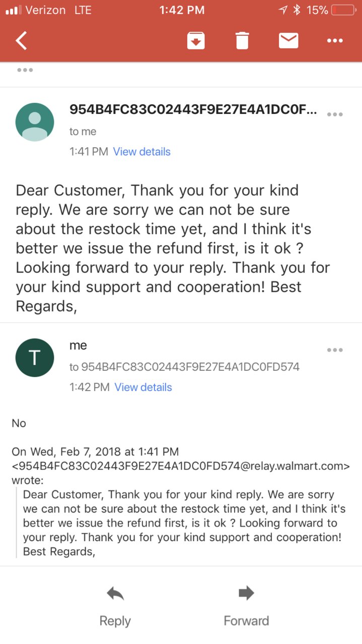Go back using the left arrow
The width and height of the screenshot is (362, 644).
21,40
